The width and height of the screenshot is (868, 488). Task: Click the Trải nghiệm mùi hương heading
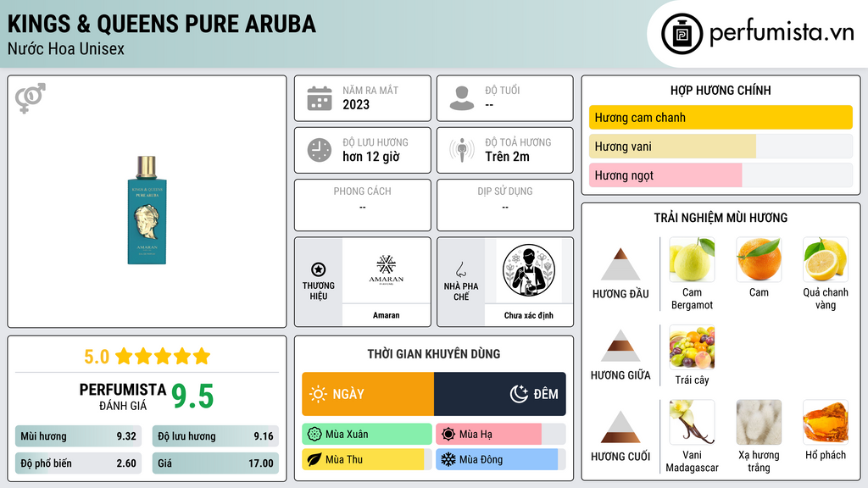[x=721, y=218]
